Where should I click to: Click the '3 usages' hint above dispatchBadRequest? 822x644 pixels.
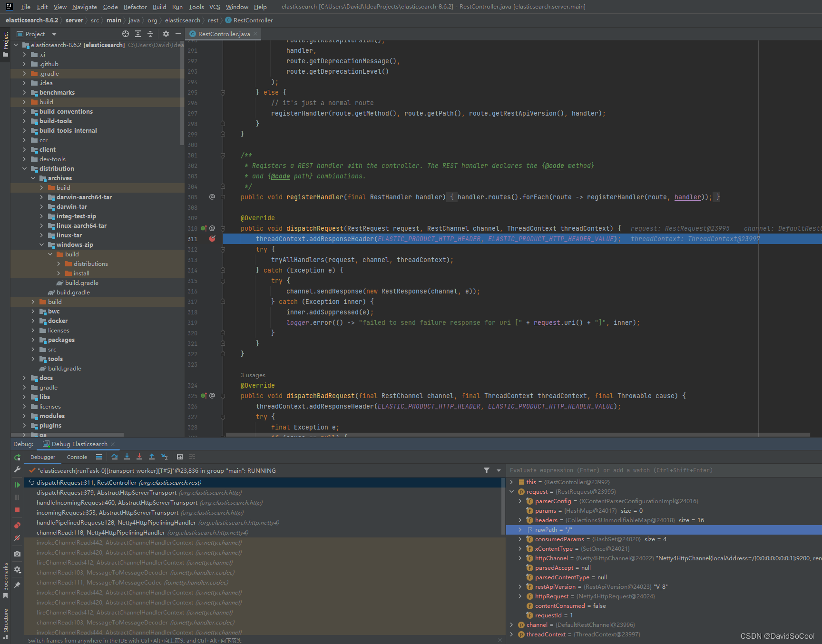coord(253,375)
